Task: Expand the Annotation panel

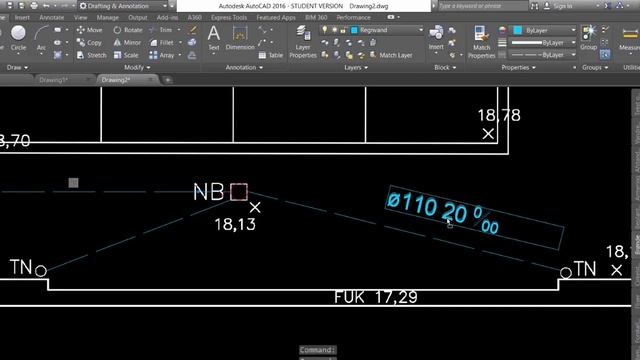Action: tap(244, 67)
